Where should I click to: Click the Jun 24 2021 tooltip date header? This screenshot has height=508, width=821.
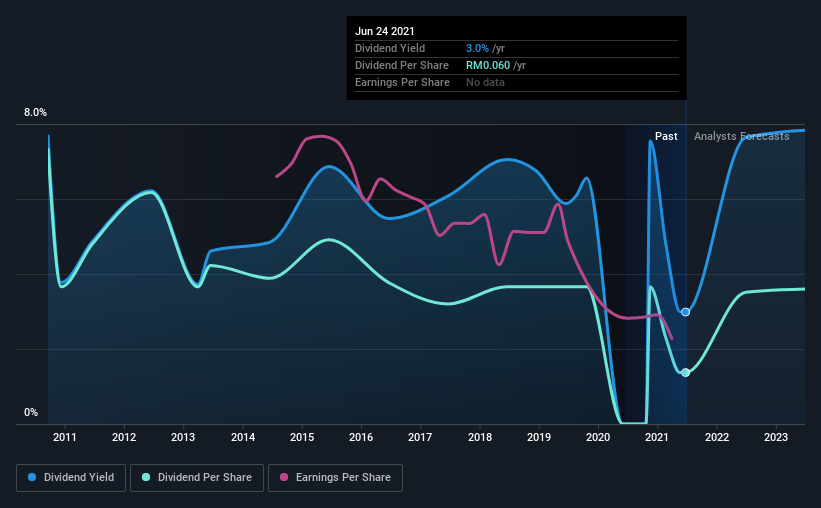(384, 31)
